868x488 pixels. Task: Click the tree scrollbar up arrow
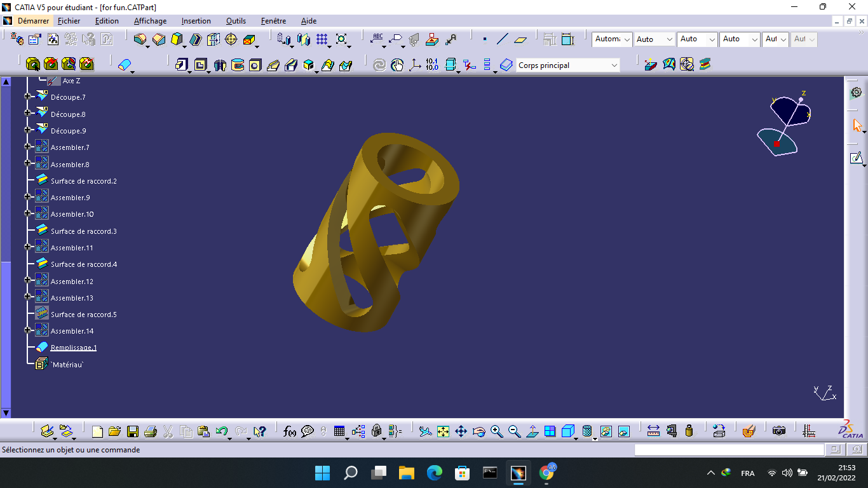pyautogui.click(x=6, y=81)
